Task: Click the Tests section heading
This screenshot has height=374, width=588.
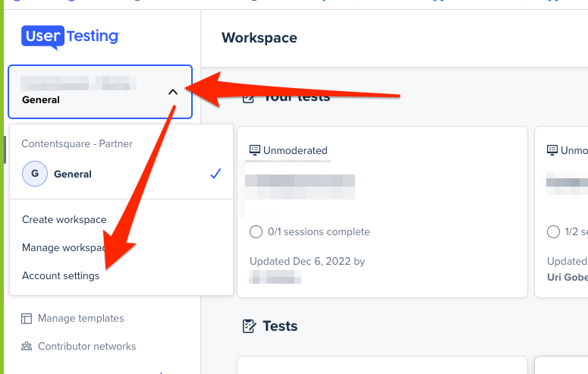Action: [x=280, y=326]
